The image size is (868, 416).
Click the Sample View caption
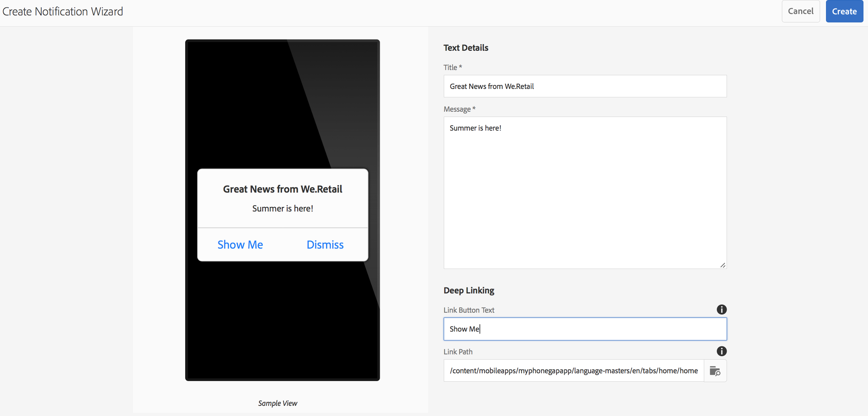click(278, 403)
